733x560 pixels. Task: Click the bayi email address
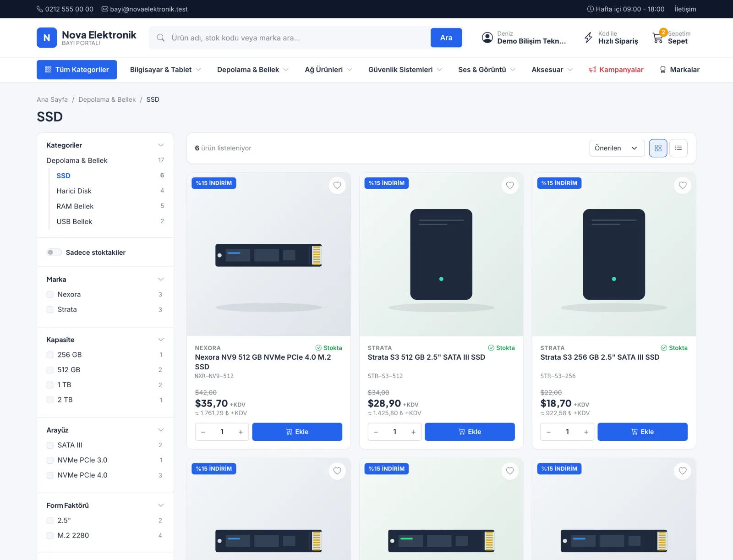(x=145, y=9)
